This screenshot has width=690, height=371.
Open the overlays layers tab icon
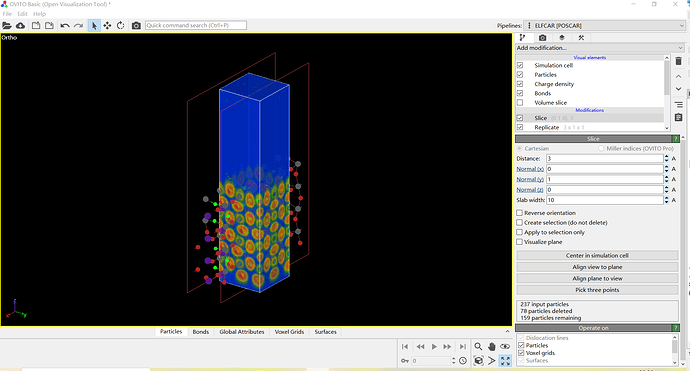coord(562,38)
